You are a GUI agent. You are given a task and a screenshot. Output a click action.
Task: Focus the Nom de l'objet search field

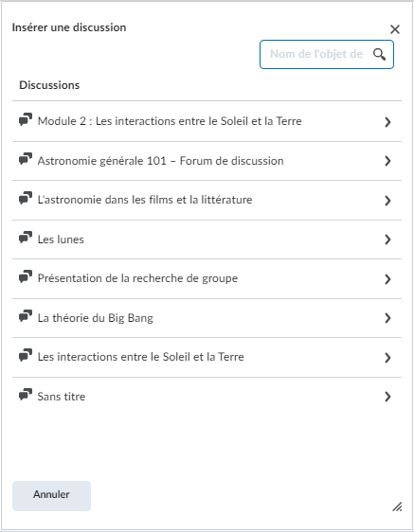pos(318,54)
